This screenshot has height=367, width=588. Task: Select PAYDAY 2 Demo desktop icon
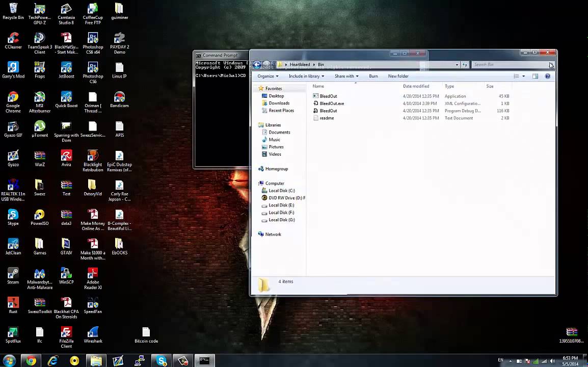pyautogui.click(x=120, y=43)
